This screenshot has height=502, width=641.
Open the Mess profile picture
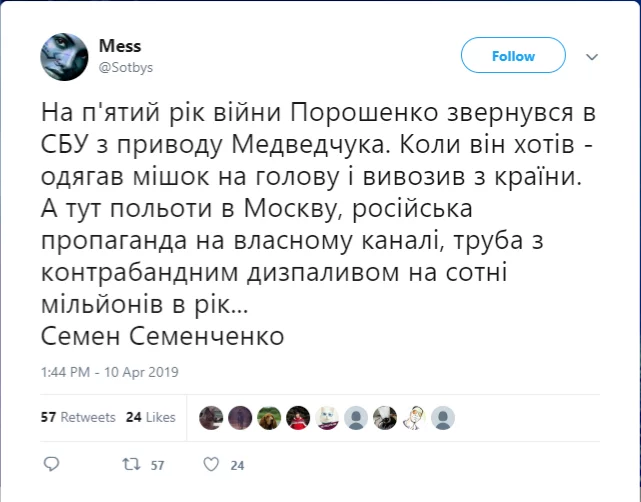(x=64, y=57)
